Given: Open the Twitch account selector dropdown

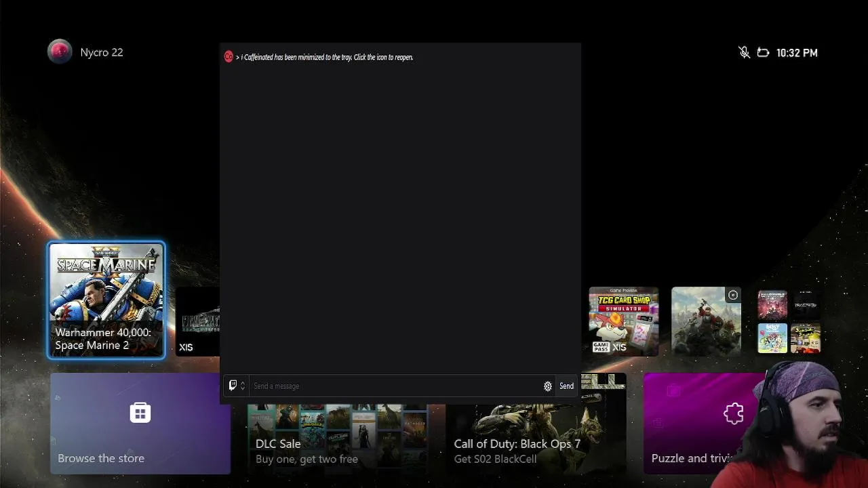Looking at the screenshot, I should tap(237, 386).
